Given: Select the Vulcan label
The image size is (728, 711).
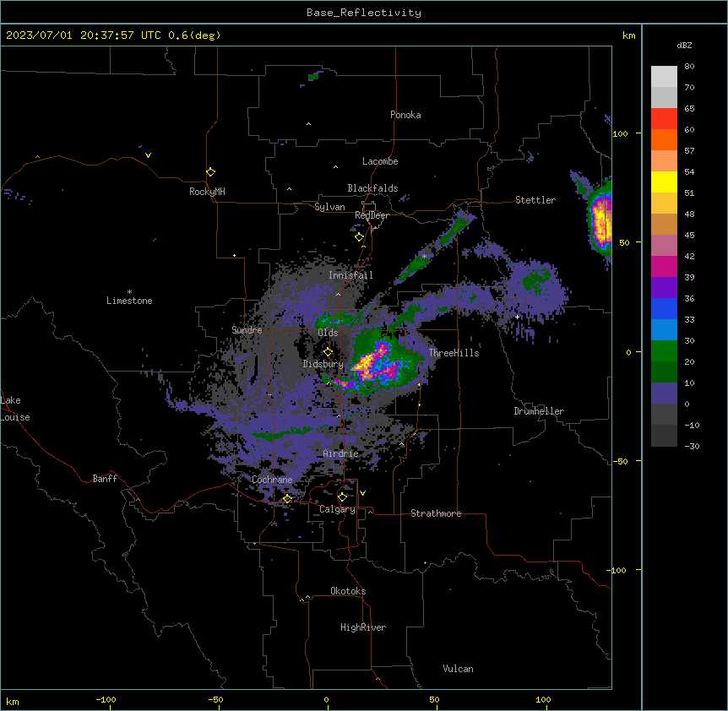Looking at the screenshot, I should pos(458,669).
